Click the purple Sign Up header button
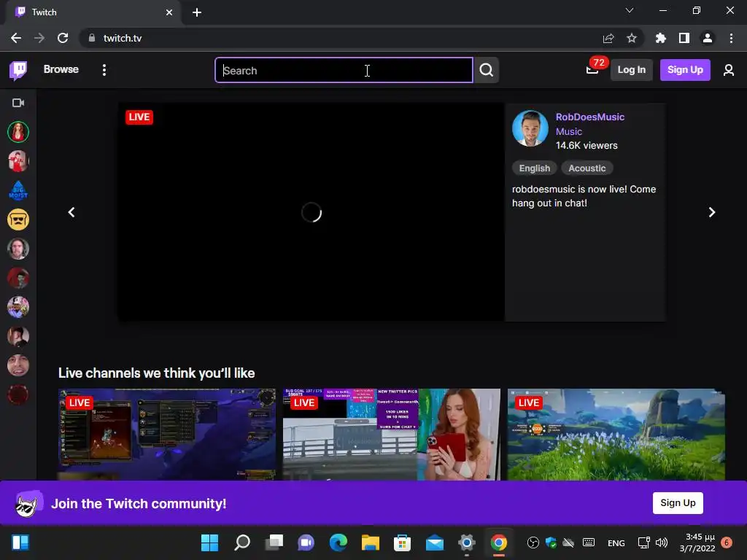The image size is (747, 560). [684, 70]
